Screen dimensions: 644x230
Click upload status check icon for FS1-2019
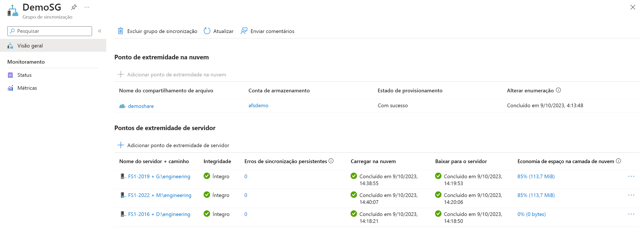pyautogui.click(x=354, y=176)
